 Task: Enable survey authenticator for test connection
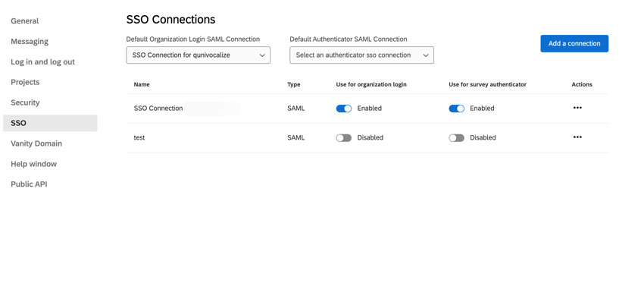pyautogui.click(x=456, y=138)
